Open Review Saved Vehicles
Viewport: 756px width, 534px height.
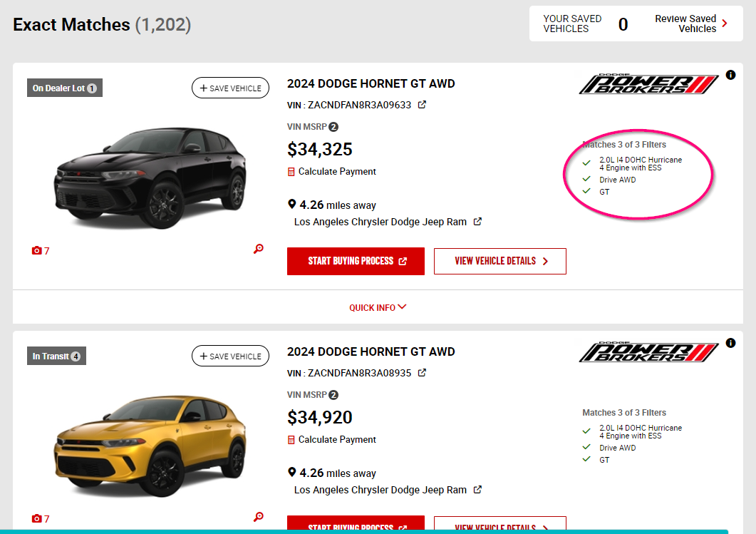point(690,24)
